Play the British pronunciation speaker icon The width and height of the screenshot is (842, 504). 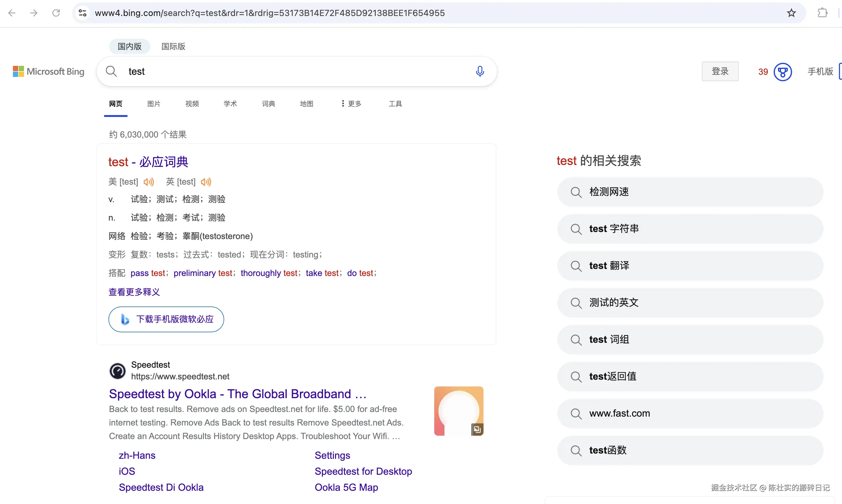tap(206, 182)
